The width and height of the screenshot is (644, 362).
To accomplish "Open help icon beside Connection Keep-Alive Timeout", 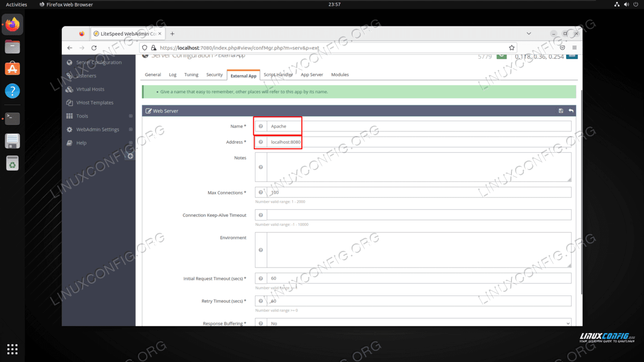I will (261, 215).
